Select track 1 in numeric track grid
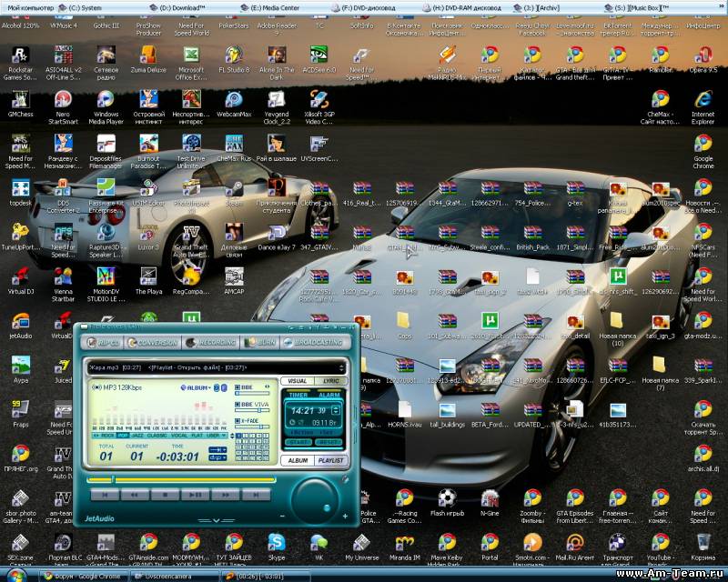Image resolution: width=728 pixels, height=582 pixels. (x=239, y=436)
